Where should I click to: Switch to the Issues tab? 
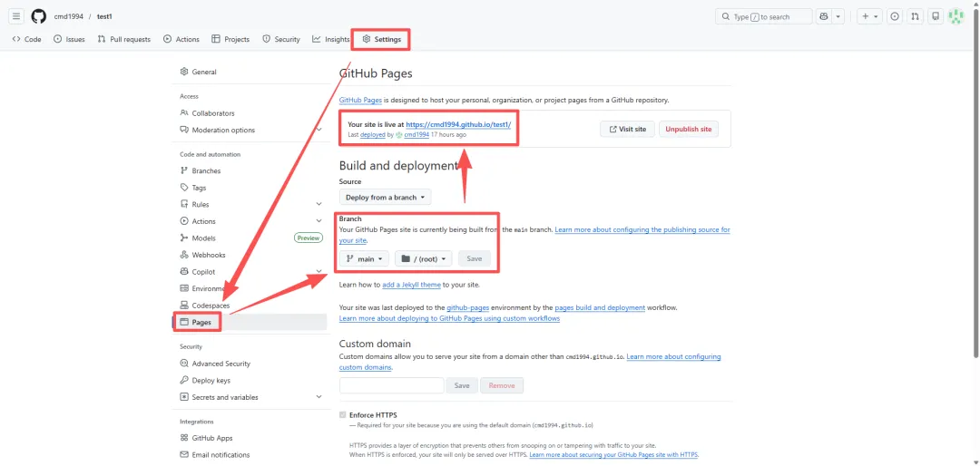(x=69, y=39)
